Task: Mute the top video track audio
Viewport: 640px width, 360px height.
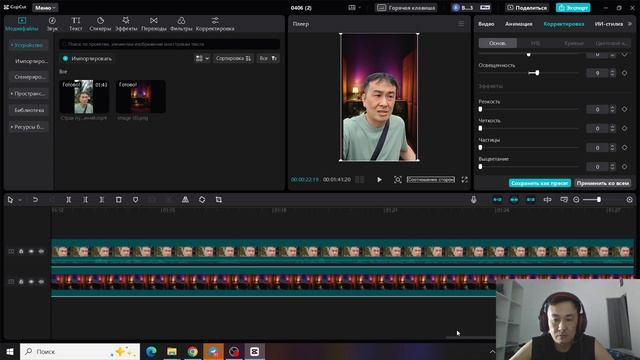Action: pos(41,251)
